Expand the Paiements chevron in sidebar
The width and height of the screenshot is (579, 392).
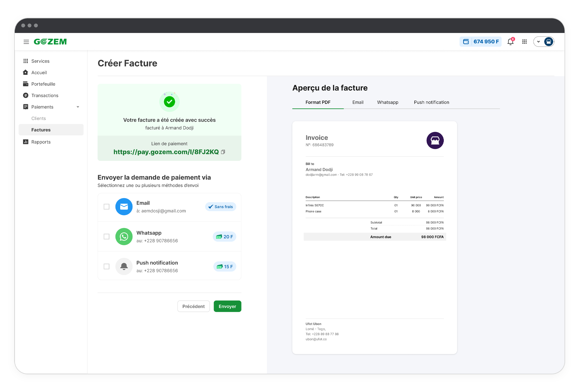[78, 107]
